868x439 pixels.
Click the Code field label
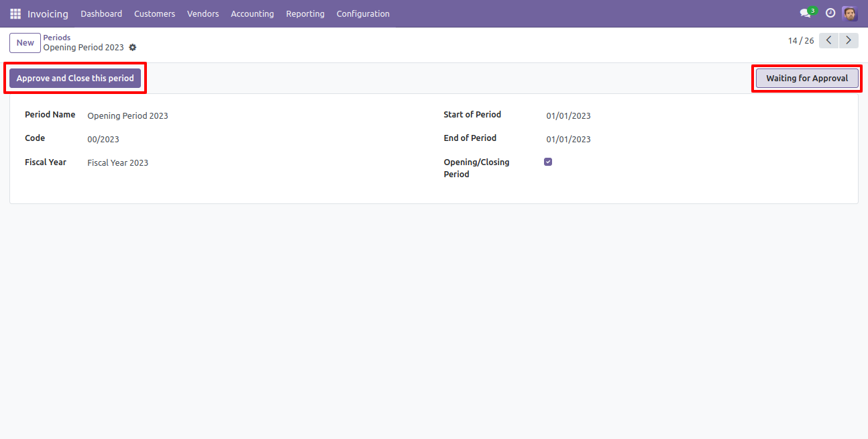coord(35,138)
